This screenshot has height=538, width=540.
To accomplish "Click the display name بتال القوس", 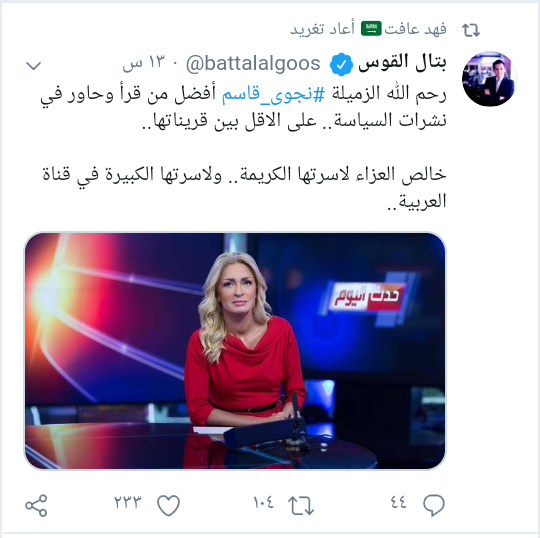I will (402, 63).
